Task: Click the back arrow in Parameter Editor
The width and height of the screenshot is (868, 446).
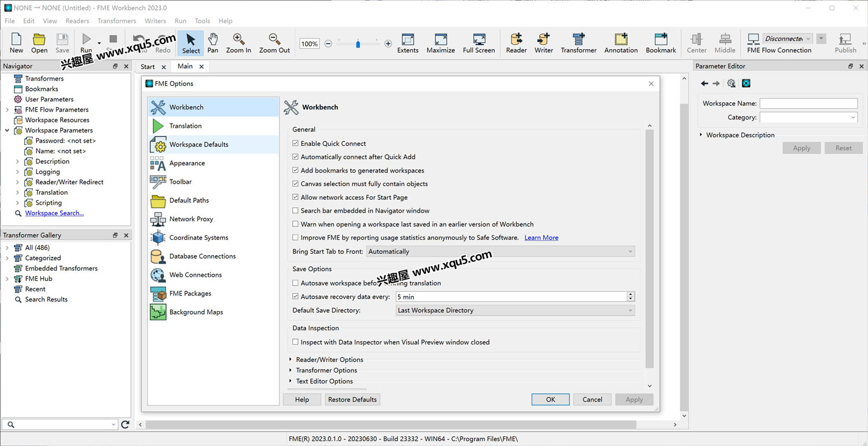Action: pyautogui.click(x=704, y=83)
